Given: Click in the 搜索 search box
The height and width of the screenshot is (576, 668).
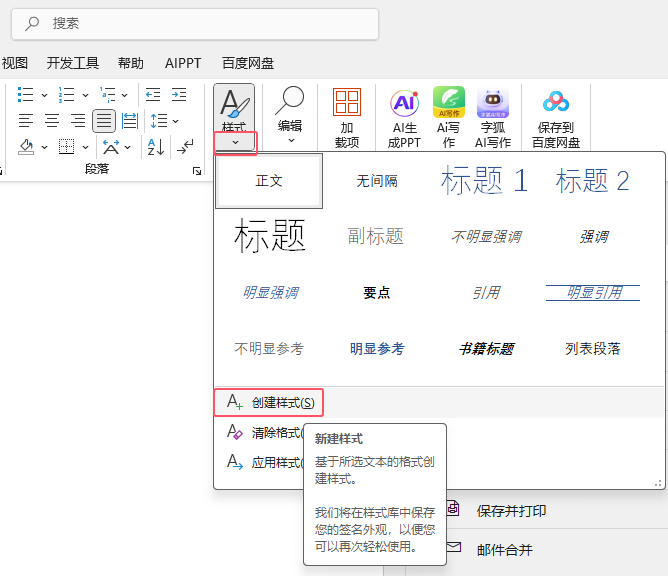Looking at the screenshot, I should click(x=195, y=24).
